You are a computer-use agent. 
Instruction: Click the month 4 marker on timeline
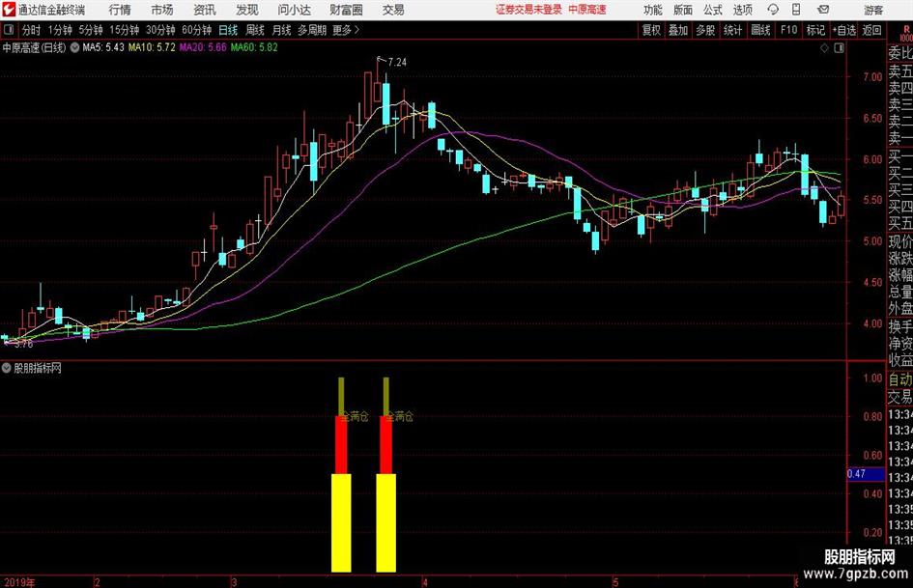(x=425, y=582)
